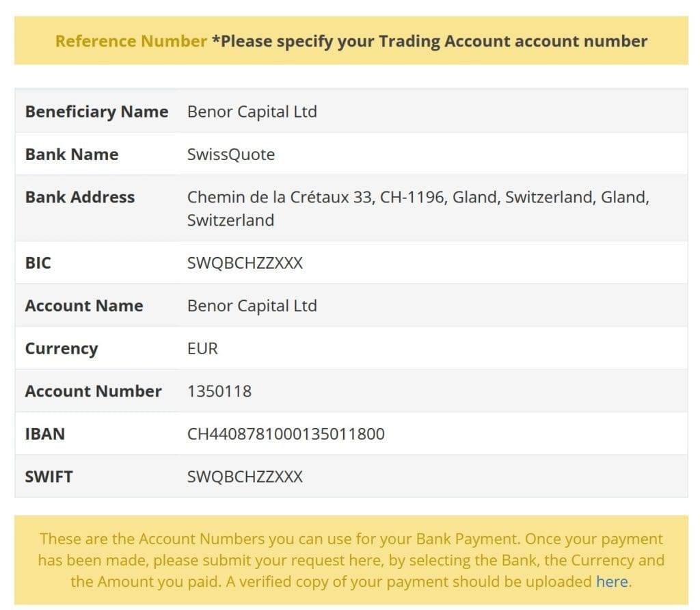Click the SWIFT row label
Image resolution: width=700 pixels, height=610 pixels.
click(49, 477)
